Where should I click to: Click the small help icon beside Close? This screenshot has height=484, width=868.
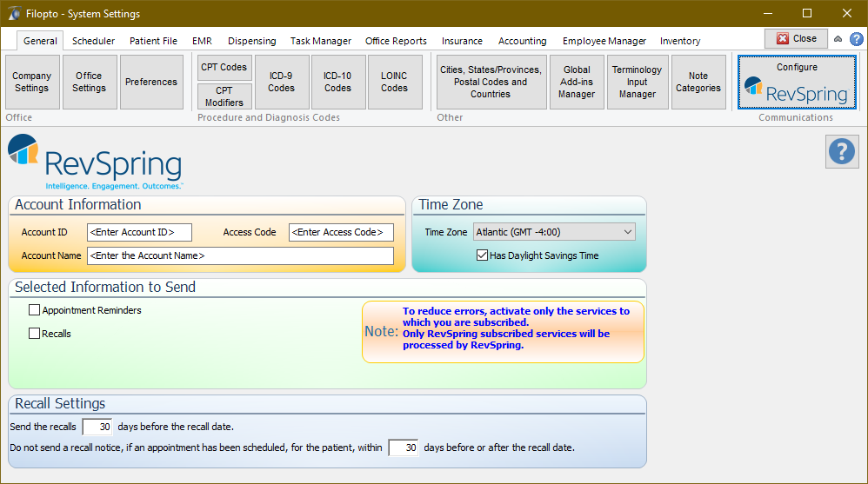pos(857,39)
